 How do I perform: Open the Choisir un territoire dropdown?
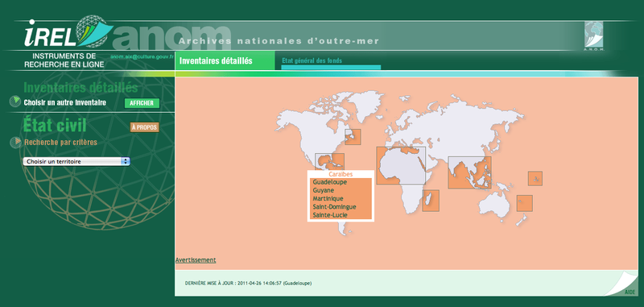tap(76, 161)
